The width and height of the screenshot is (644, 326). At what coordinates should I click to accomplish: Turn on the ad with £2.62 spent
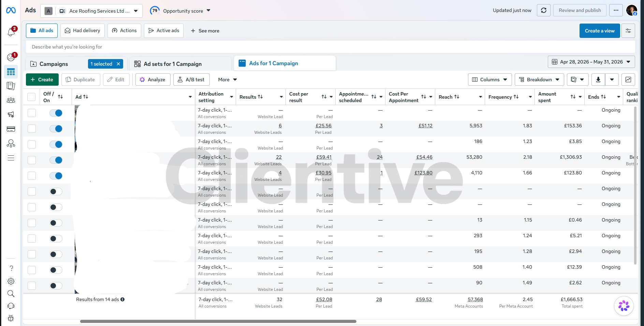(x=56, y=286)
